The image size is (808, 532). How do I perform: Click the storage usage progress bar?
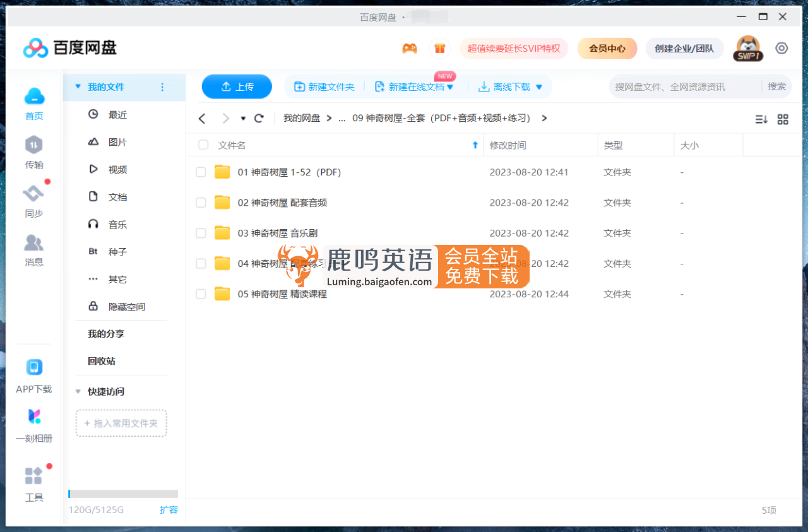(x=123, y=494)
